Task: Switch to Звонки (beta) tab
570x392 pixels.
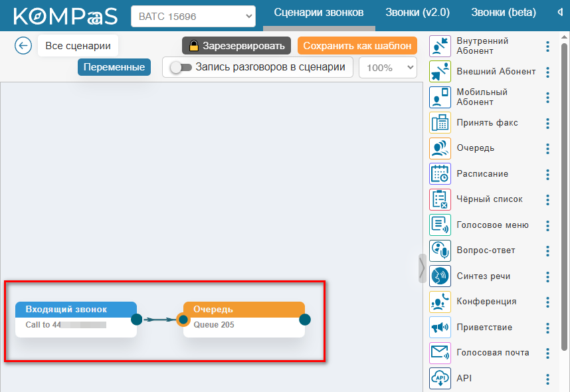Action: pos(504,13)
